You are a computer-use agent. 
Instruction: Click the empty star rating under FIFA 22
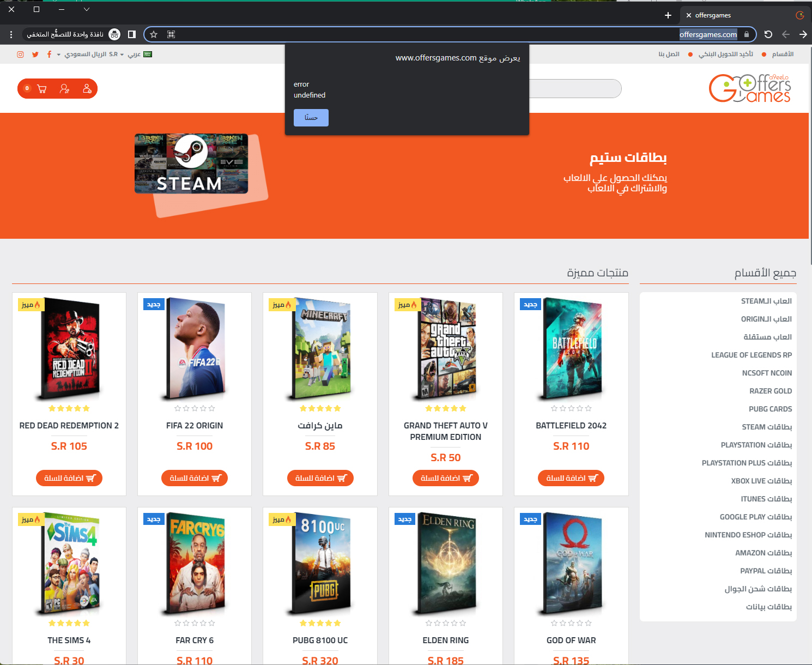coord(195,408)
